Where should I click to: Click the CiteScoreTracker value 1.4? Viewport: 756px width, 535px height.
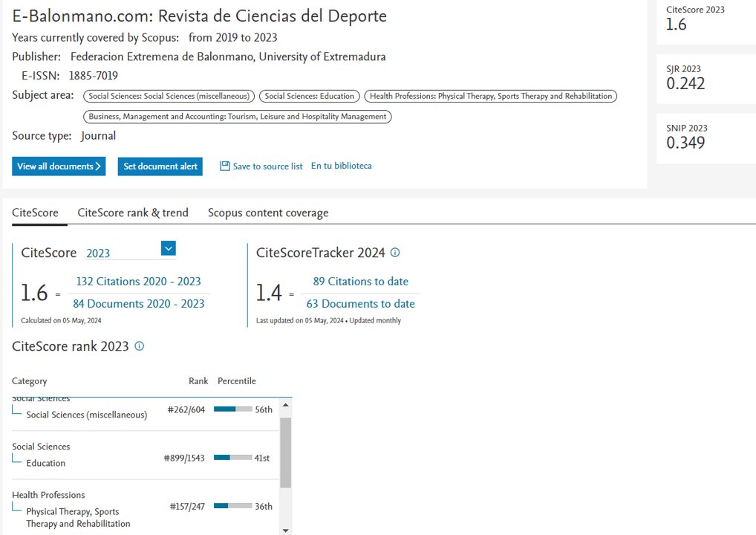tap(269, 293)
